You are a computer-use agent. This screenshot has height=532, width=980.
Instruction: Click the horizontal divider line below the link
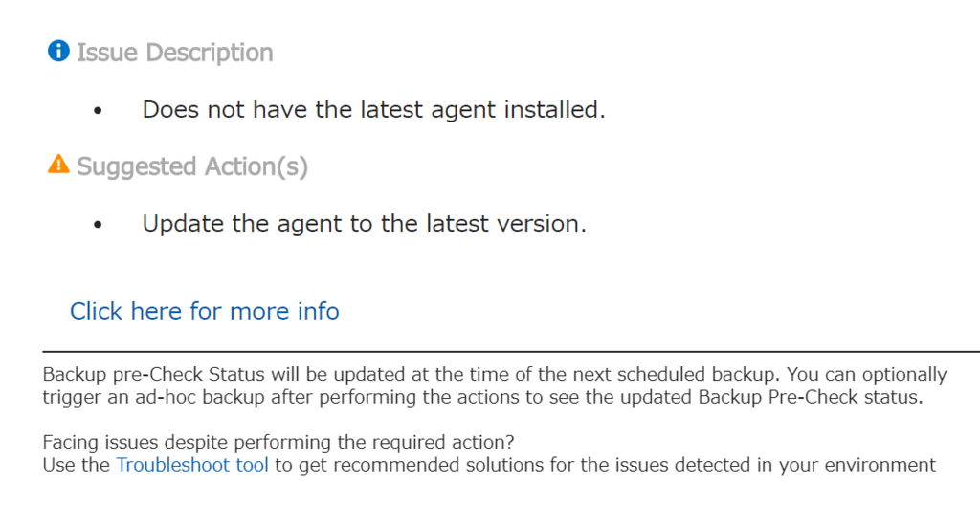511,352
